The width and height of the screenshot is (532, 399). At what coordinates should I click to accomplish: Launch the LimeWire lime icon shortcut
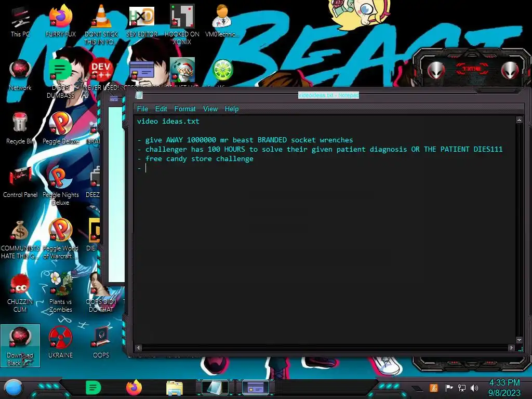point(222,70)
